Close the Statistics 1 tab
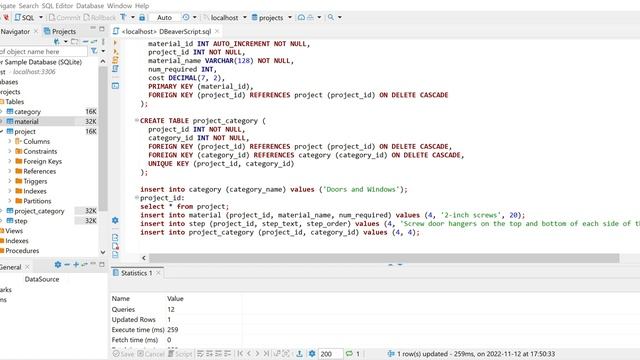This screenshot has height=360, width=640. coord(158,273)
